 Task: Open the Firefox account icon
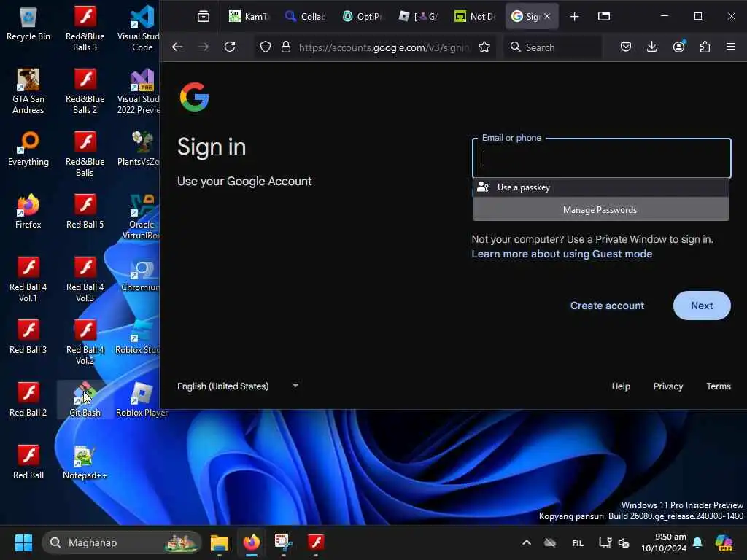pyautogui.click(x=679, y=47)
